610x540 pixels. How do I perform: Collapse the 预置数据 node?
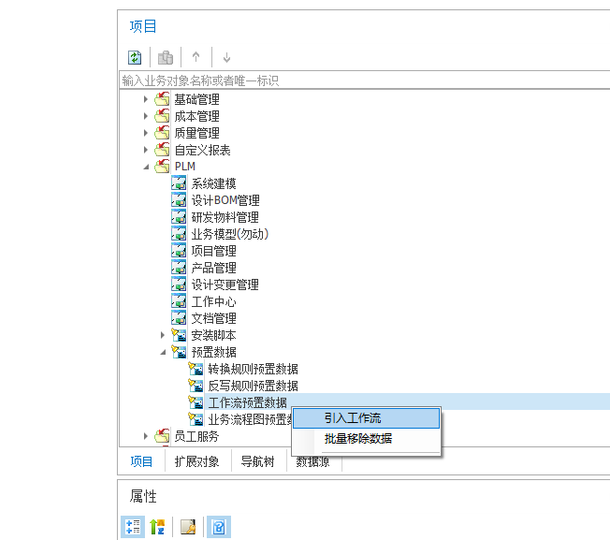(163, 352)
